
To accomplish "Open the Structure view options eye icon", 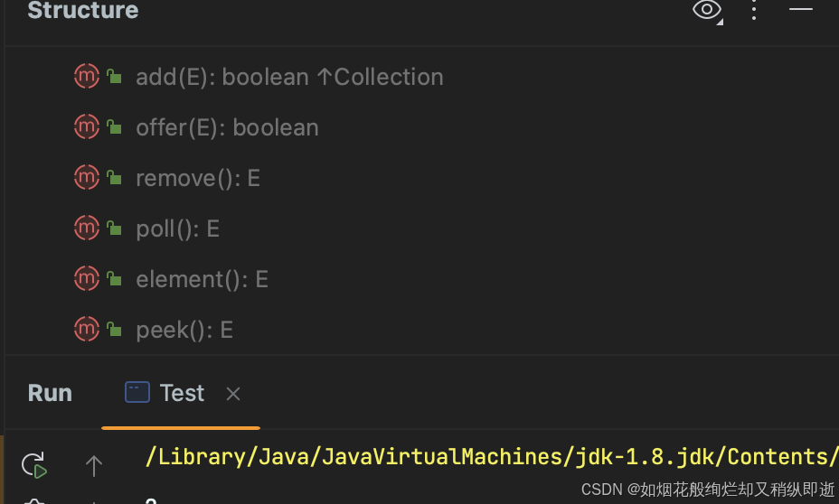I will pos(707,10).
